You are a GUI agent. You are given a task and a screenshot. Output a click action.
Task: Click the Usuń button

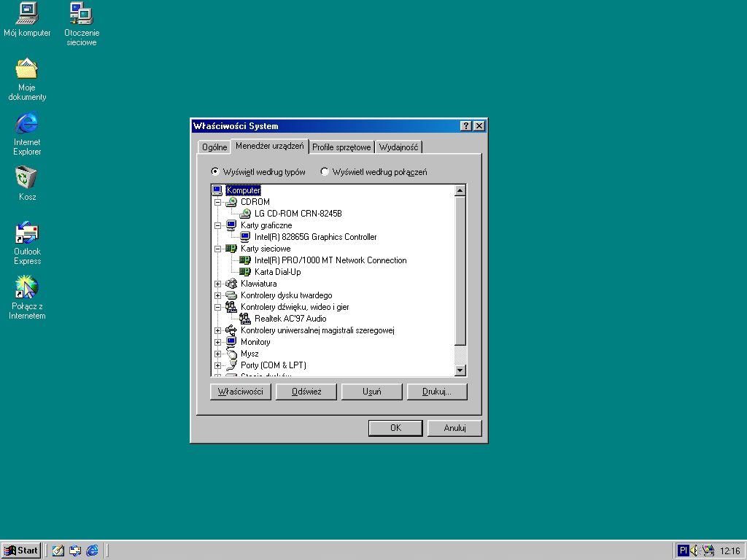coord(371,392)
